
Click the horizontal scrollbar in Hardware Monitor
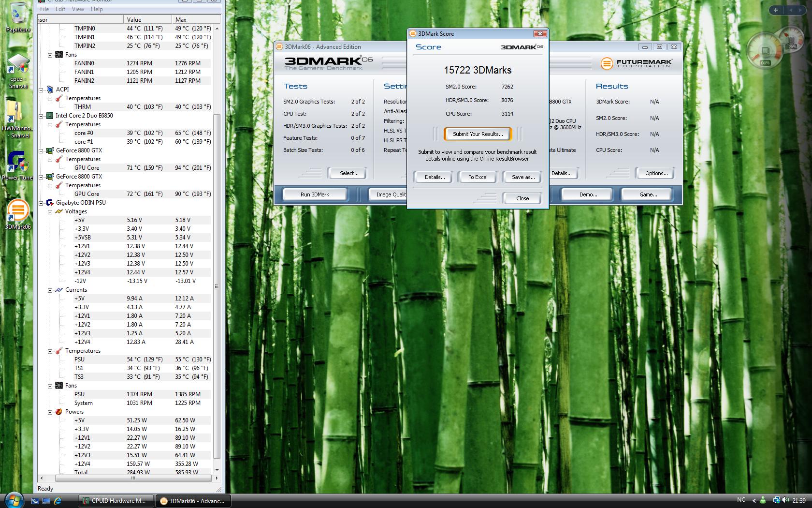point(133,478)
